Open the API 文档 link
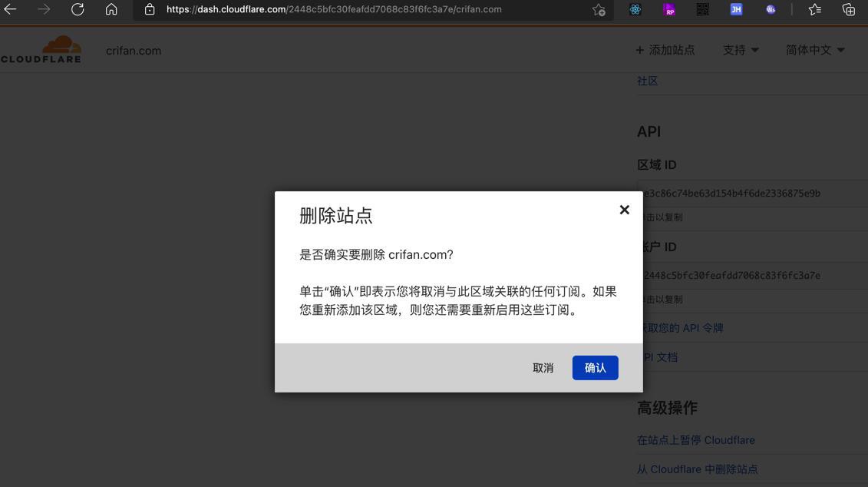 tap(661, 357)
